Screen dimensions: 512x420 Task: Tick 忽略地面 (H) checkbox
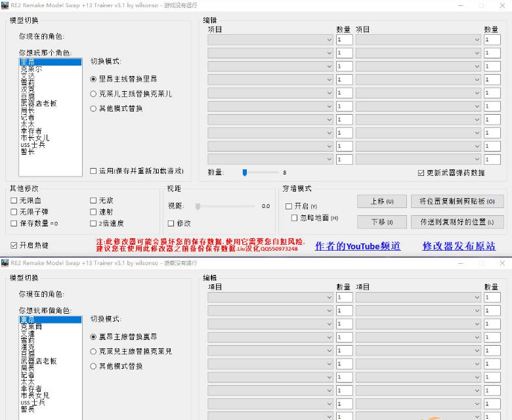tap(295, 218)
